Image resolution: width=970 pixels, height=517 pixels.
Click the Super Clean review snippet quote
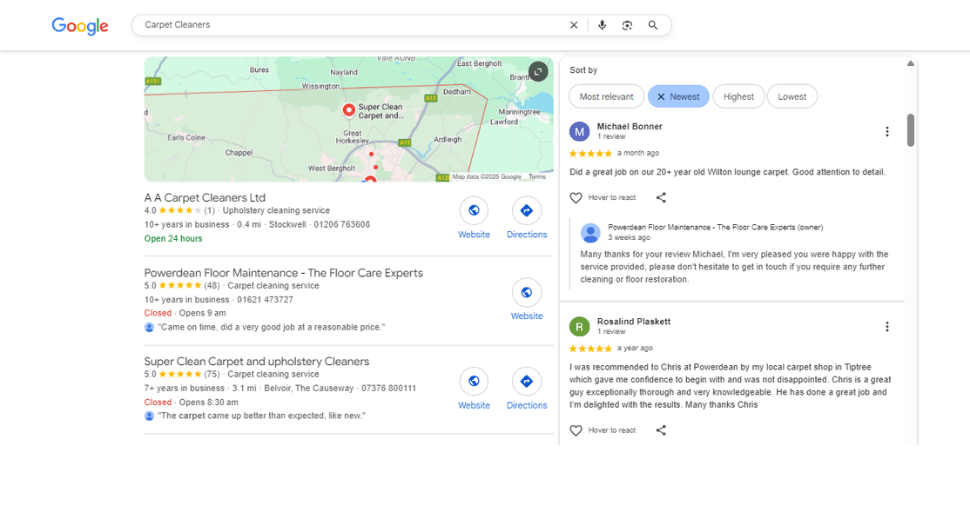[x=262, y=416]
